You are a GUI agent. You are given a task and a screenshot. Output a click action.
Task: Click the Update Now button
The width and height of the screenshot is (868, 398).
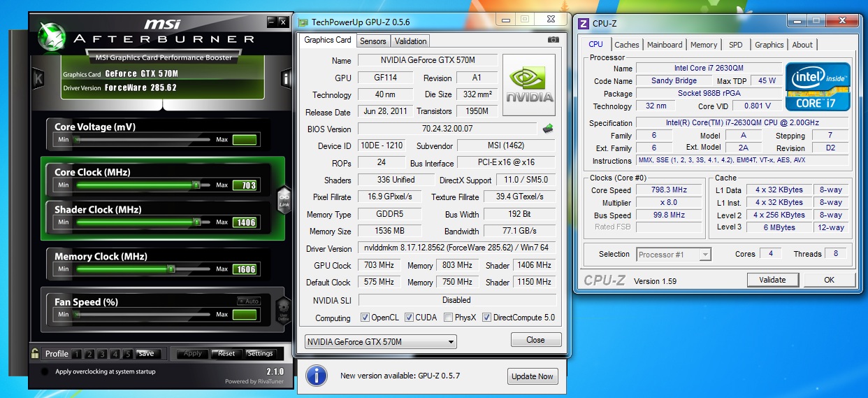click(x=532, y=376)
